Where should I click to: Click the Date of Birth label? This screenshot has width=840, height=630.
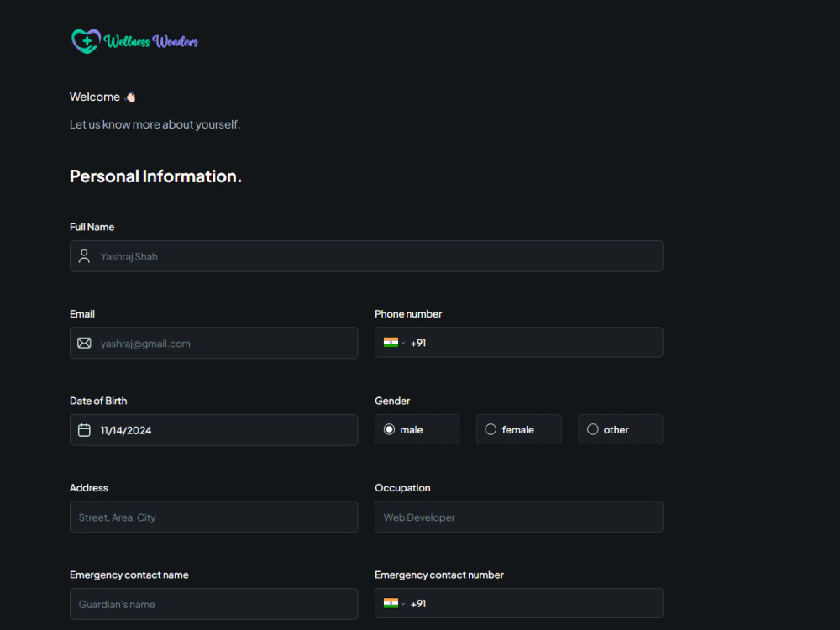pyautogui.click(x=98, y=401)
